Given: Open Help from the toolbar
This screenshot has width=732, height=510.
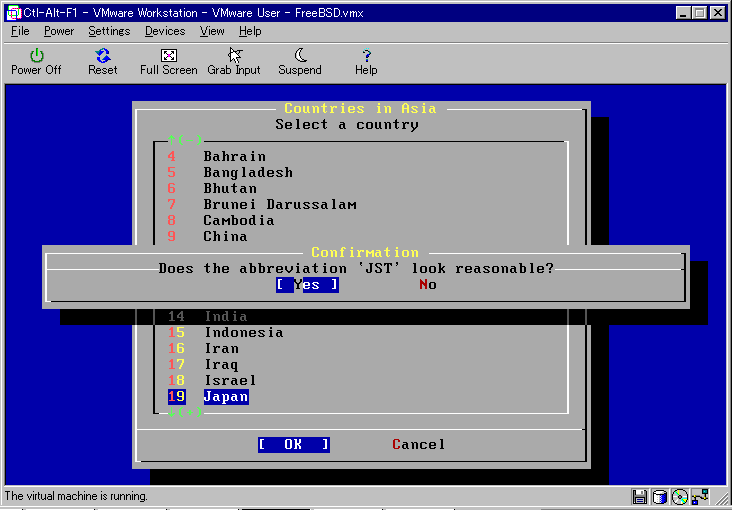Looking at the screenshot, I should pos(366,61).
